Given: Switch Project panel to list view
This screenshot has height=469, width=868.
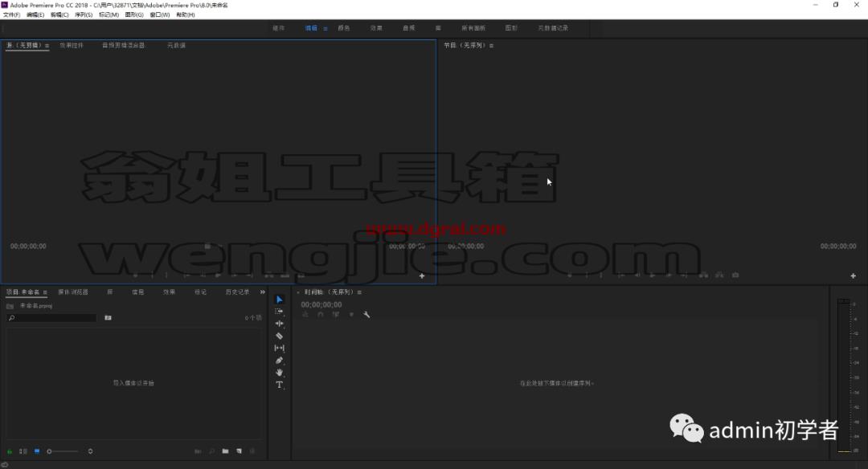Looking at the screenshot, I should (23, 451).
